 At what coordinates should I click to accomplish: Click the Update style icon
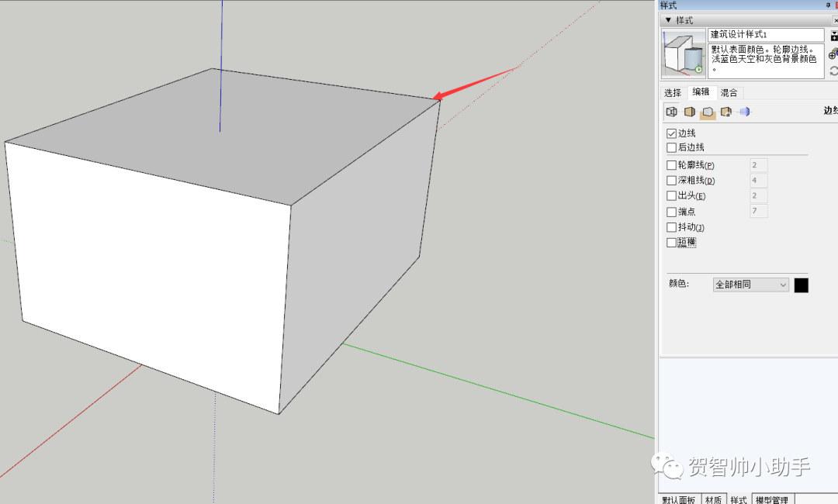click(x=832, y=71)
